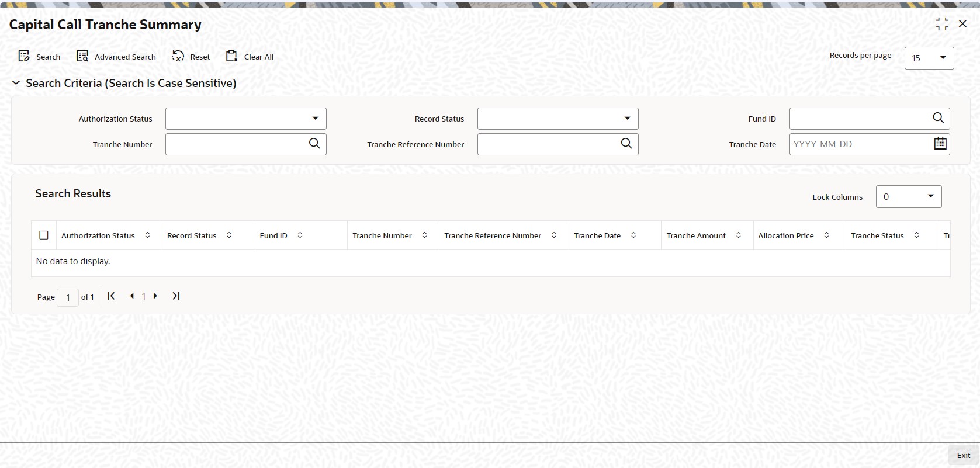Screen dimensions: 980x468
Task: Click the current page number 1 in the pager
Action: coord(144,297)
